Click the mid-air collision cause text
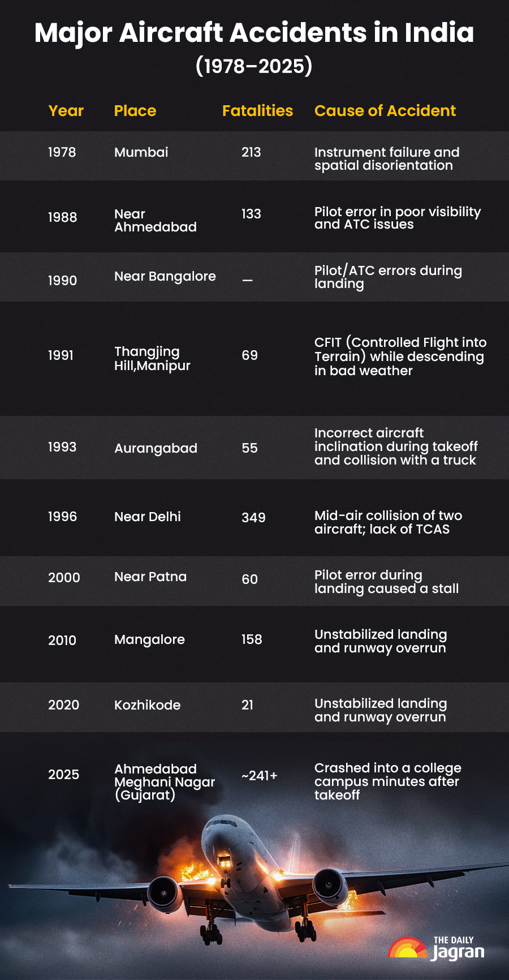The image size is (509, 980). pos(388,522)
